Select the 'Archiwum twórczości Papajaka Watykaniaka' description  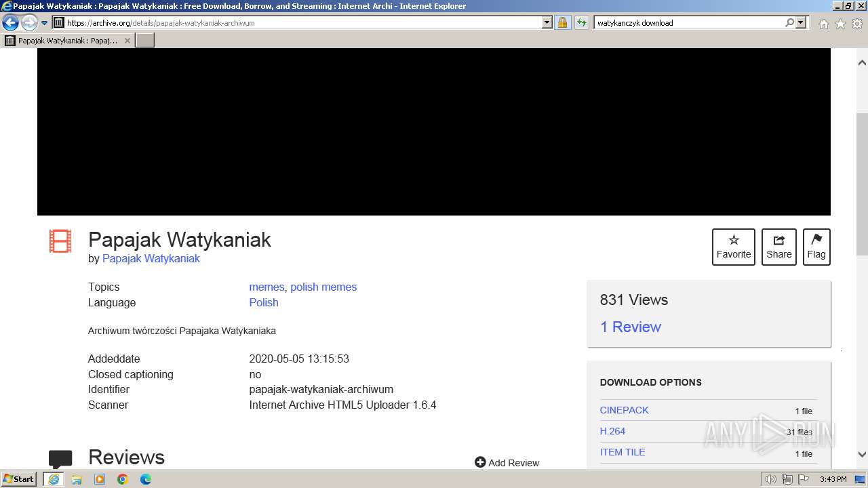pos(182,331)
